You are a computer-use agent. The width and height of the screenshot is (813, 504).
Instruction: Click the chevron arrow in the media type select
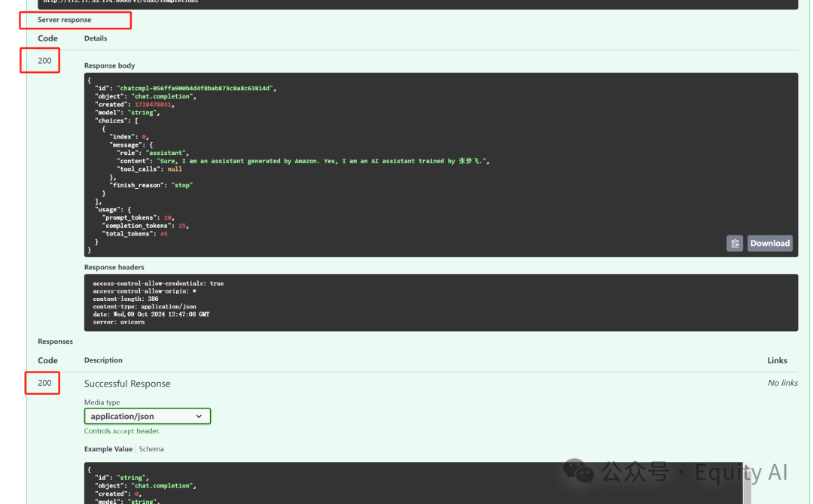tap(199, 416)
